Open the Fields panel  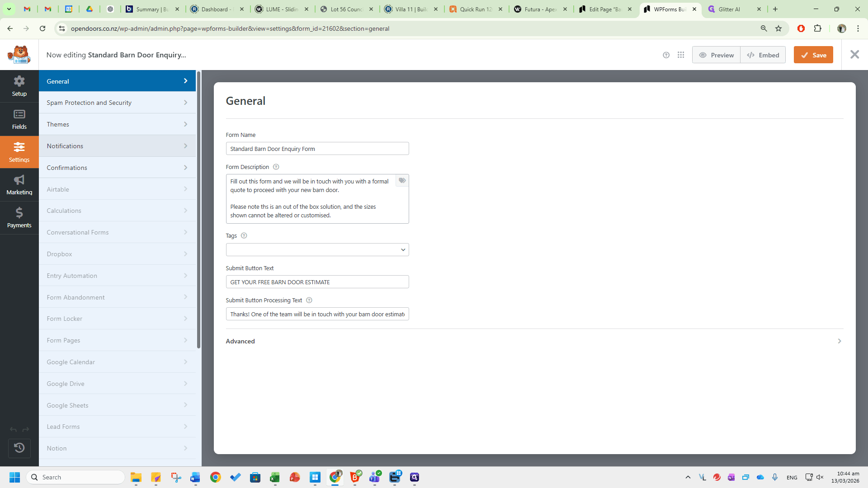coord(19,119)
